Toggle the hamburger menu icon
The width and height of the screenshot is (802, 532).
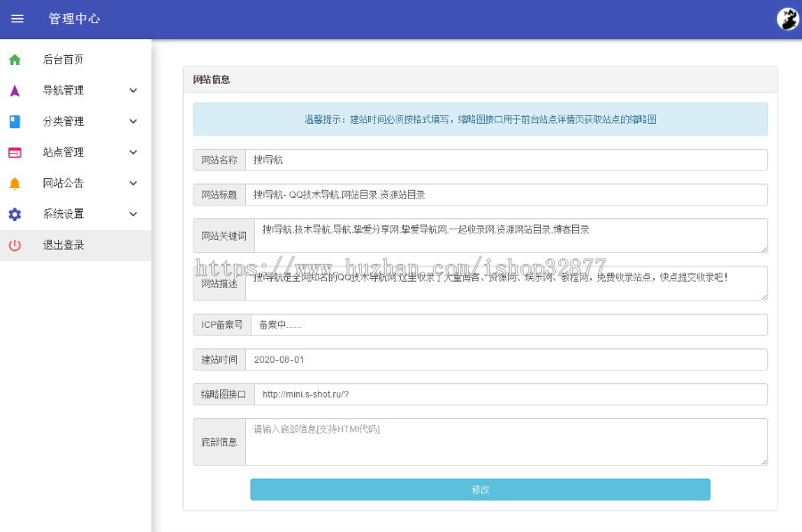[x=18, y=19]
